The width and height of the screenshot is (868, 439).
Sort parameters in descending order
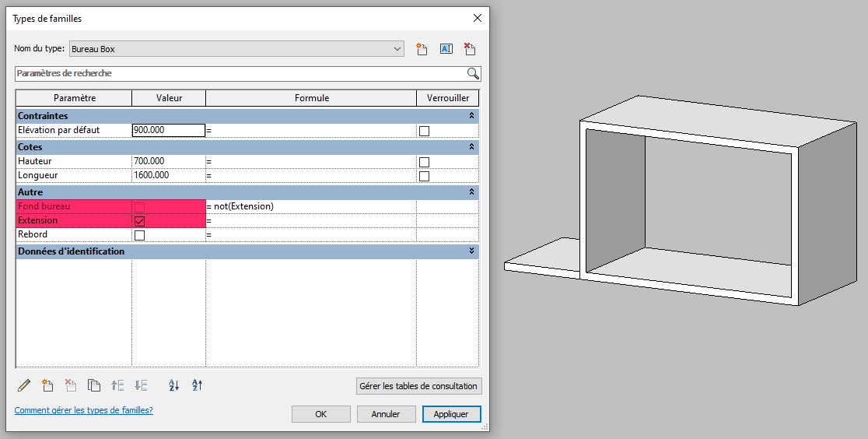(198, 385)
